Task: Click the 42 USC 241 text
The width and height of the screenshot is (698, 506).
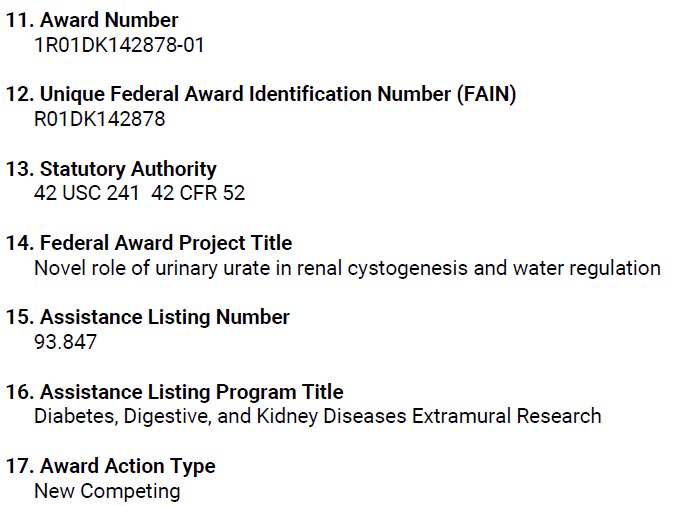Action: click(x=86, y=193)
